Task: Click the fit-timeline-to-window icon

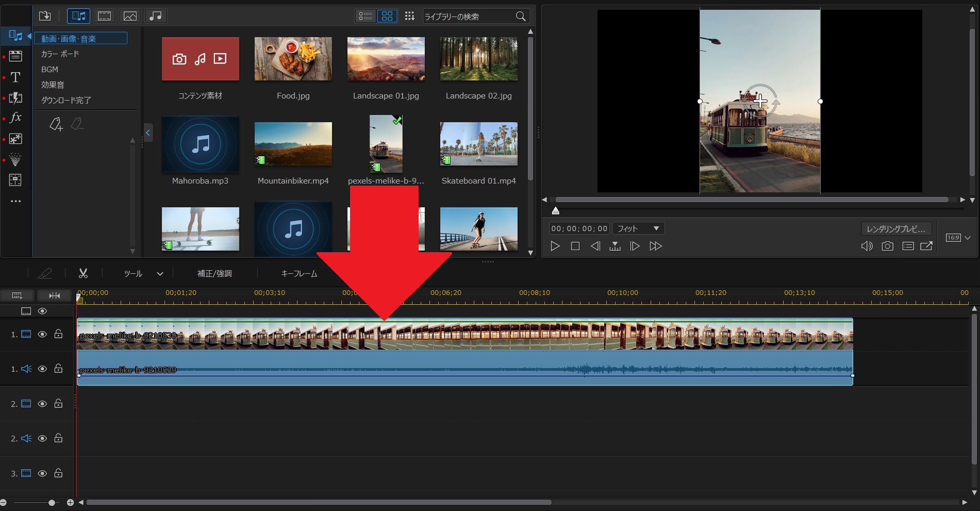Action: click(x=54, y=295)
